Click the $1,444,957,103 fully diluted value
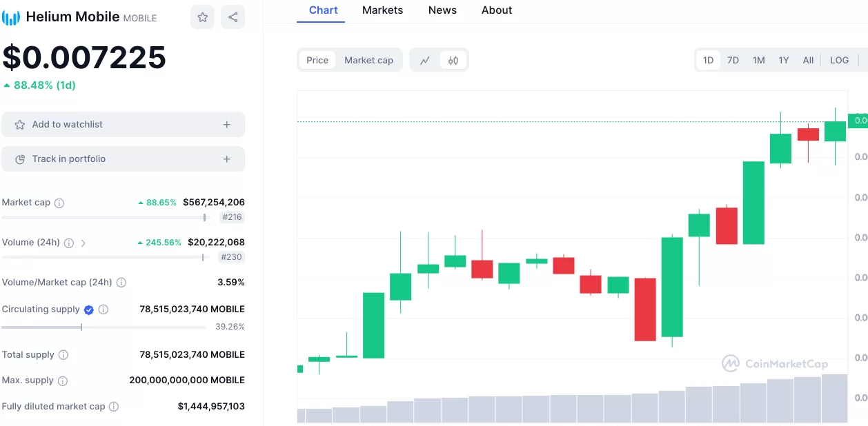Screen dimensions: 868x426 [211, 407]
